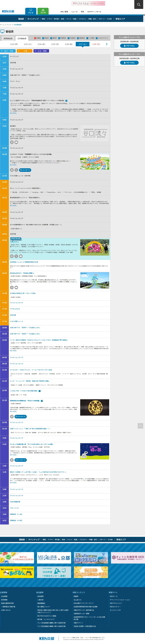The image size is (145, 644).
Task: Open the 日別番組表 tab
Action: 22,39
